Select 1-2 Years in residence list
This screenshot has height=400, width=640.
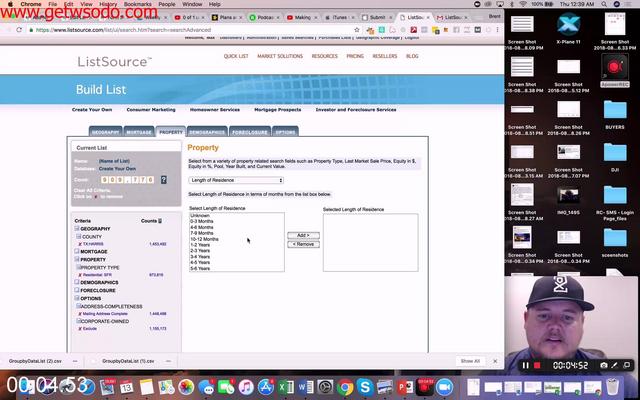click(x=200, y=245)
